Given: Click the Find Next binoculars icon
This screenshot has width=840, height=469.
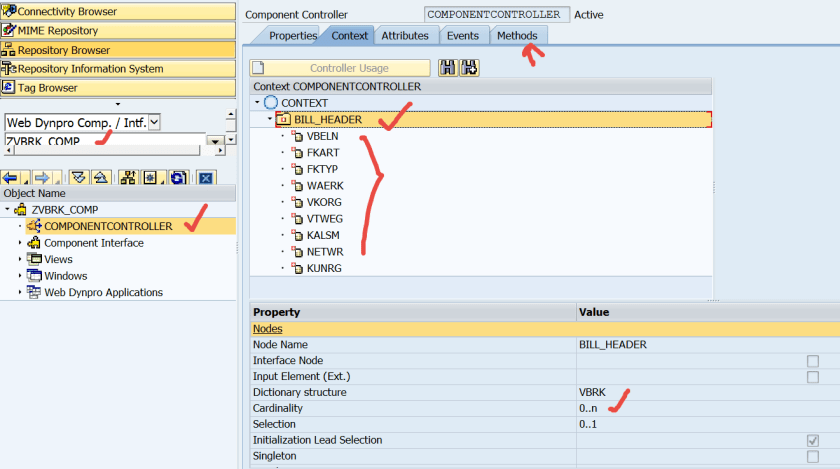Looking at the screenshot, I should pyautogui.click(x=468, y=68).
